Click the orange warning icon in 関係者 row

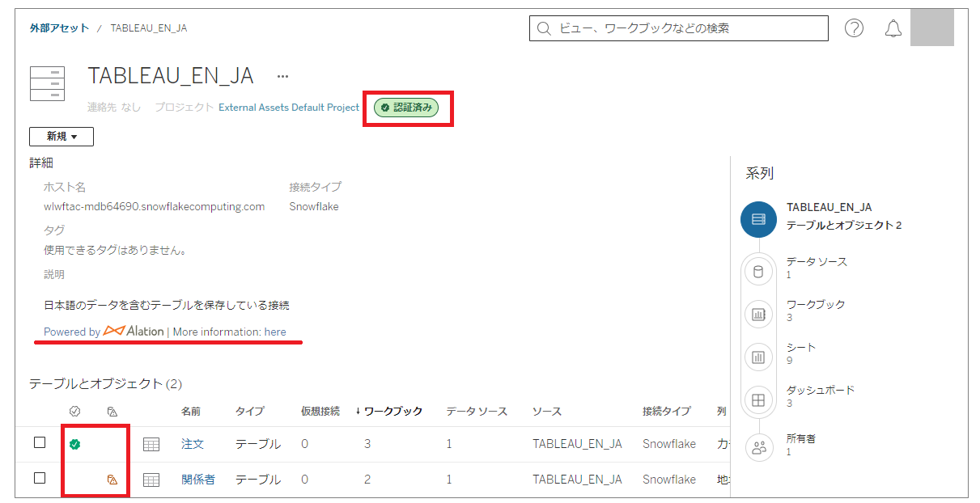(x=112, y=480)
